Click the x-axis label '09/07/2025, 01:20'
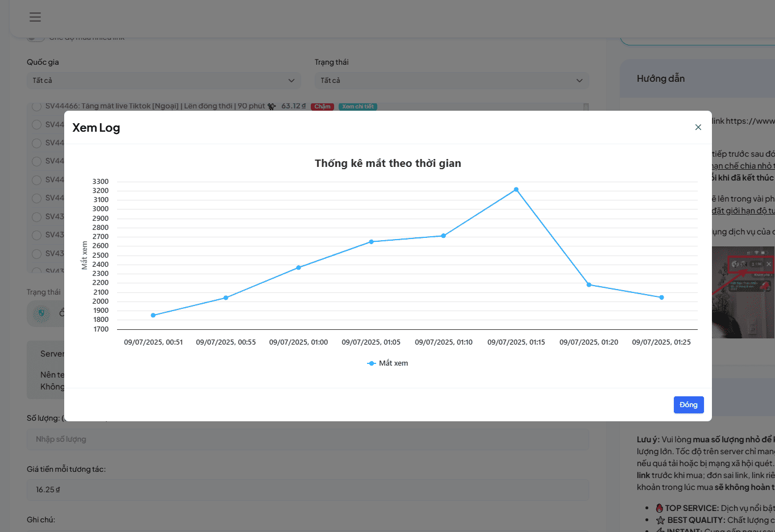The image size is (775, 532). 589,342
